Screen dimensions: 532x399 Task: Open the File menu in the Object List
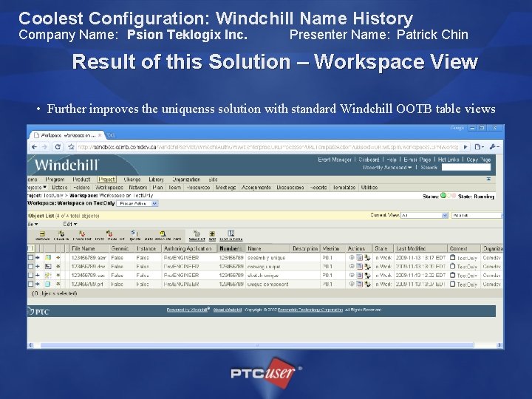click(33, 225)
